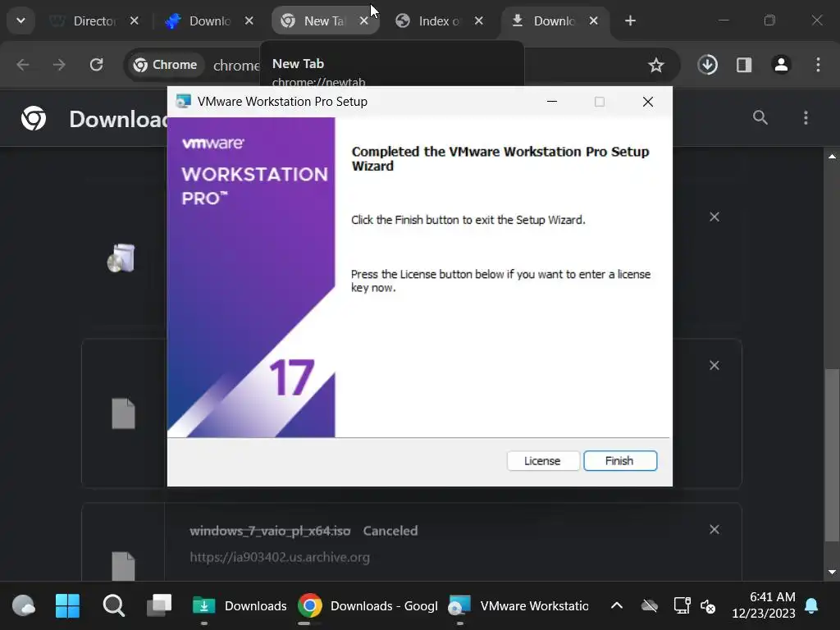The width and height of the screenshot is (840, 630).
Task: Click the installer file icon in downloads list
Action: pyautogui.click(x=121, y=258)
